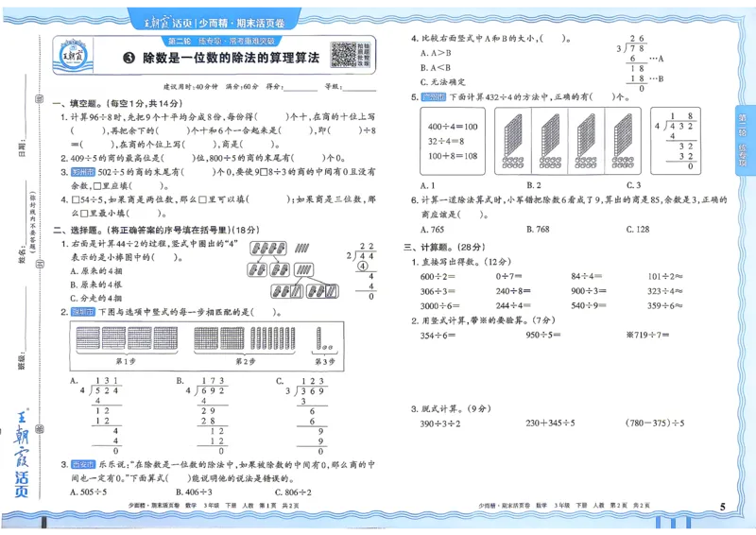
Task: Select option C. 分走的4捆
Action: (95, 298)
